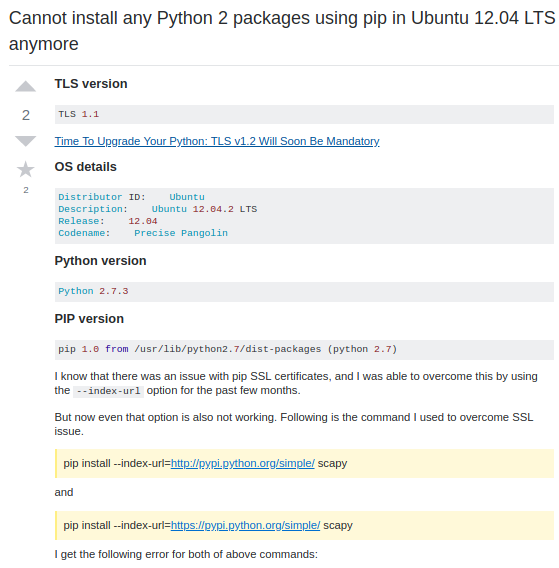Screen dimensions: 559x568
Task: Upvote the question with the up arrow
Action: click(x=25, y=86)
